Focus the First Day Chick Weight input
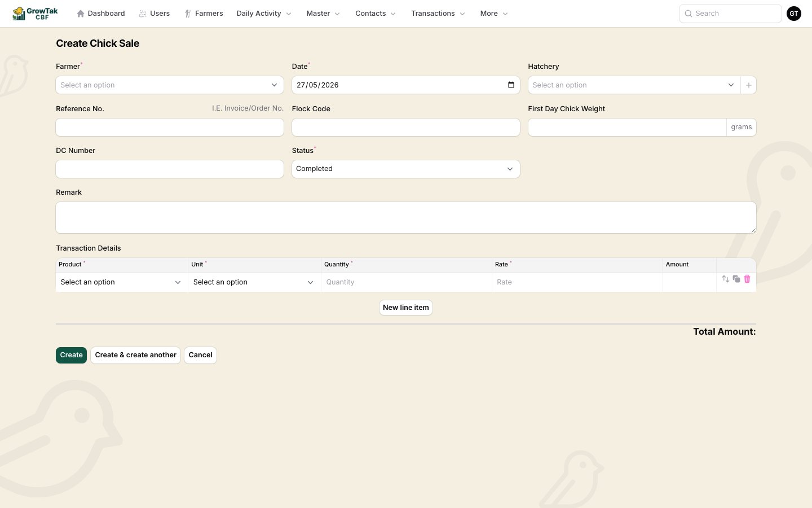This screenshot has width=812, height=508. [627, 127]
